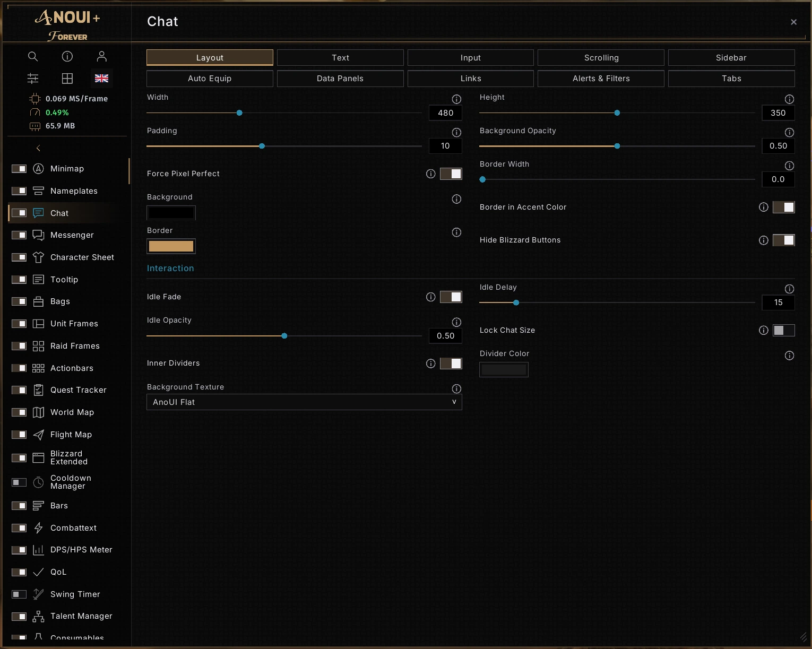
Task: Toggle Hide Blizzard Buttons switch
Action: point(784,240)
